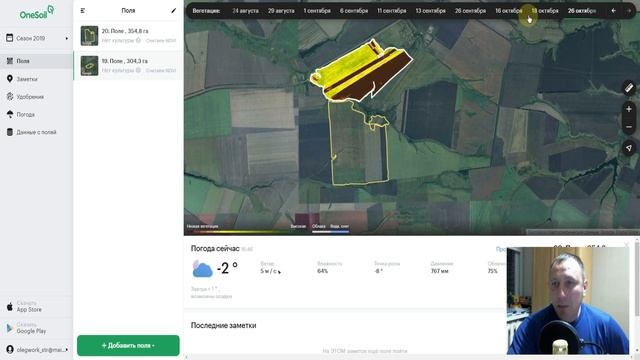
Task: Click Добавить поля green button
Action: (128, 345)
